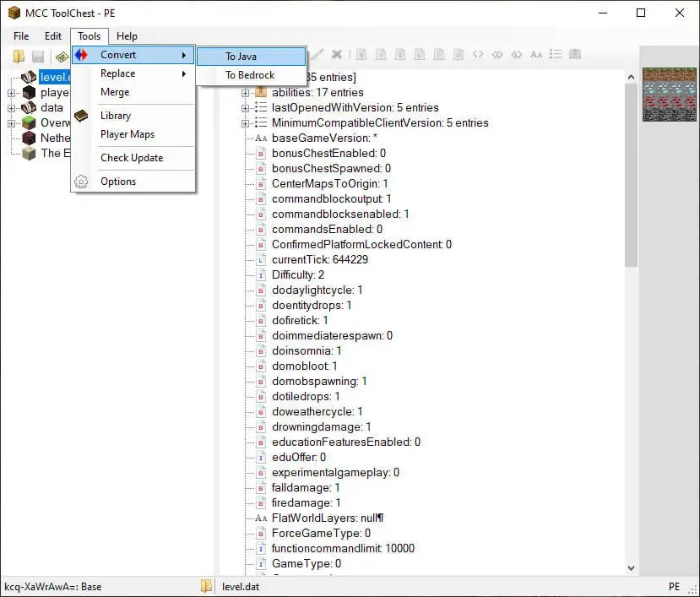Select the 'doweathercycle: 1' row
Image resolution: width=700 pixels, height=597 pixels.
tap(317, 412)
